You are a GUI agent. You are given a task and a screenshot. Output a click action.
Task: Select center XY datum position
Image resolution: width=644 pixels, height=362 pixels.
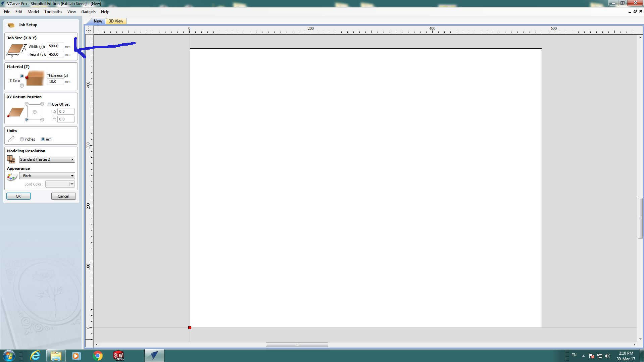[x=35, y=112]
